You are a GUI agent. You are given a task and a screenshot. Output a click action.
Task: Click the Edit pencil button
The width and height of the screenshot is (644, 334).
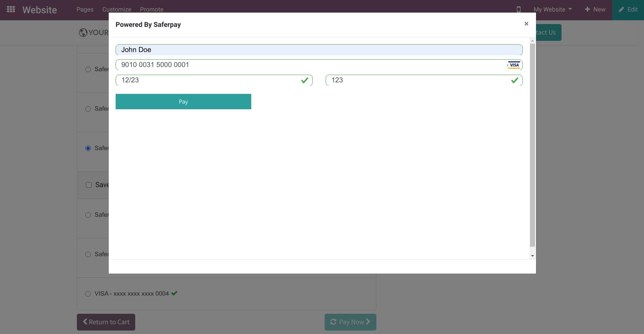click(628, 9)
